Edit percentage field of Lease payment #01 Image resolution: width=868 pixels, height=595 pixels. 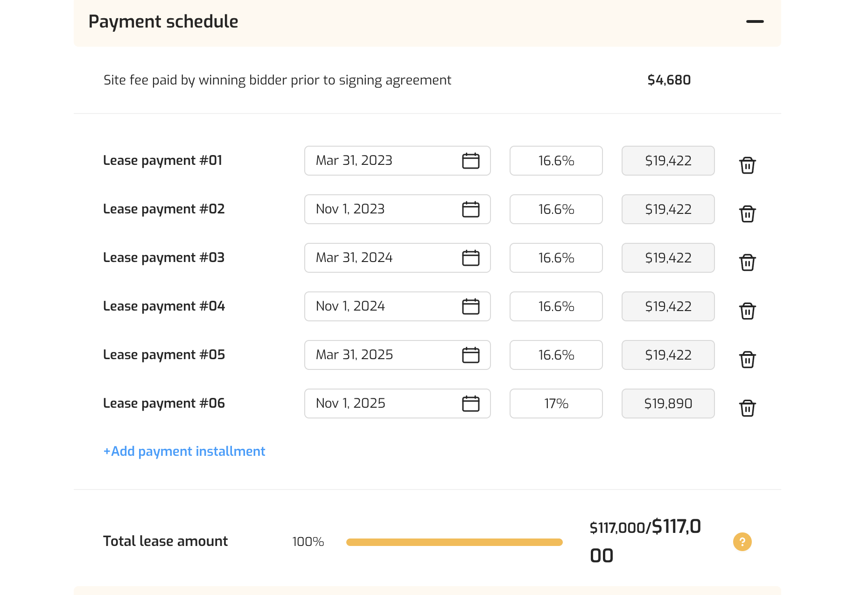(556, 161)
